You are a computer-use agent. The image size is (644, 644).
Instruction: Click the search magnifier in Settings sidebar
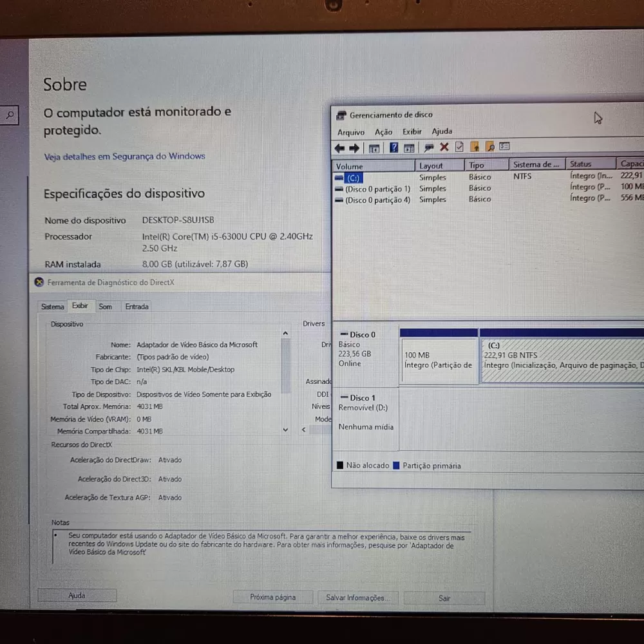10,115
